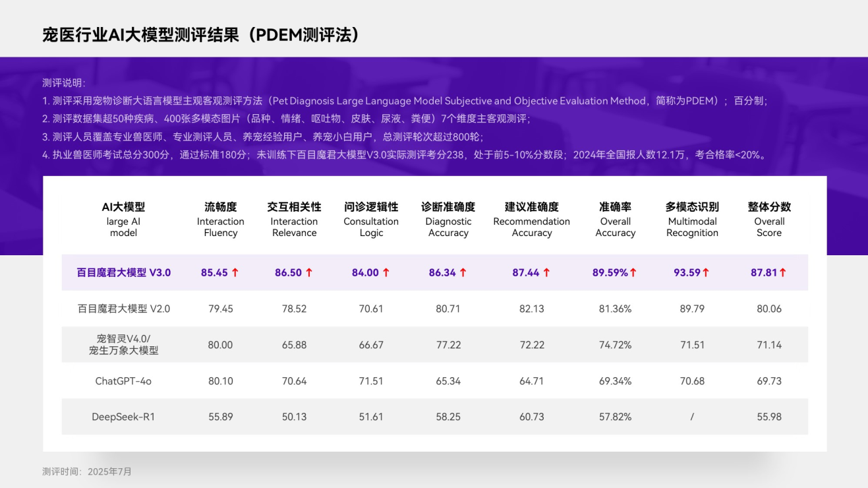Click the 86.34 diagnostic accuracy score
The image size is (868, 488).
[442, 272]
